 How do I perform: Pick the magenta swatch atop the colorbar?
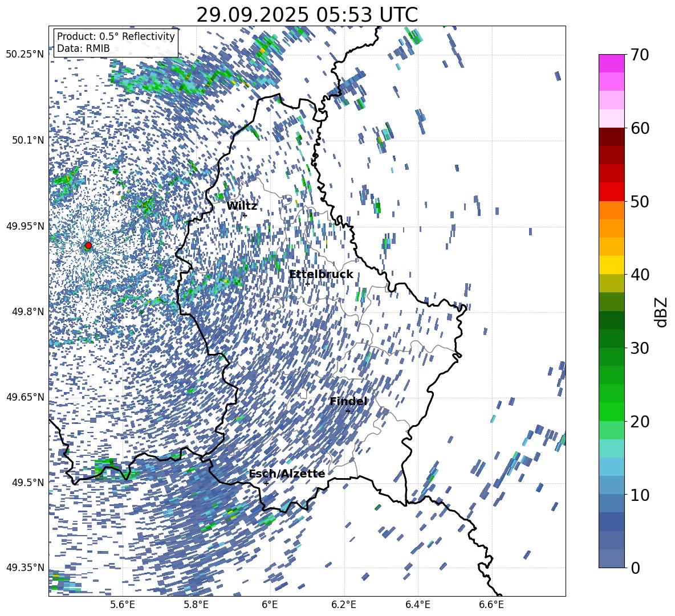click(612, 63)
